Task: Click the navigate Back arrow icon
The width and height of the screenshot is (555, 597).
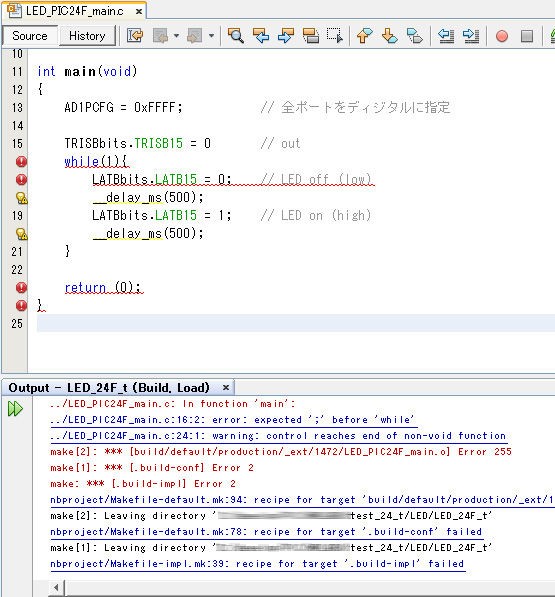Action: [160, 36]
